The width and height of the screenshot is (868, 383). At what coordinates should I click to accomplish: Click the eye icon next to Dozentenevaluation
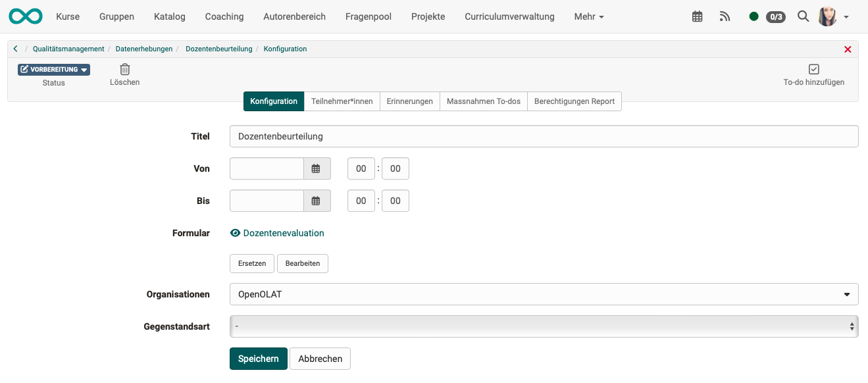click(235, 233)
